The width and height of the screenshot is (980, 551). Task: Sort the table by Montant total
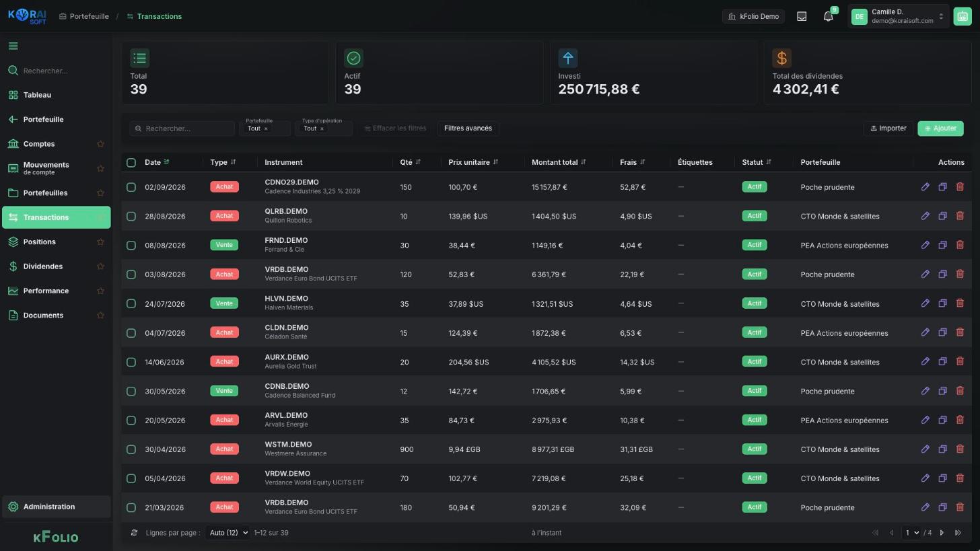tap(559, 162)
